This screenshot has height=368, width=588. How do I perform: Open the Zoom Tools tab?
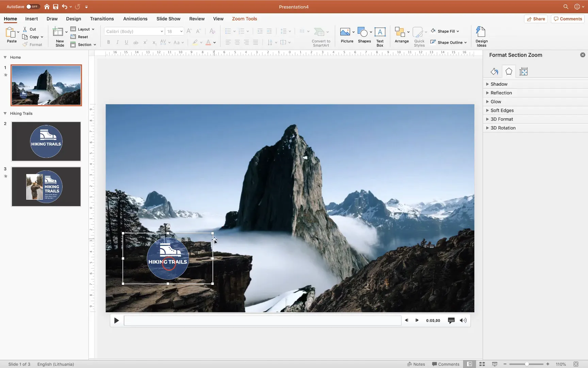point(244,19)
